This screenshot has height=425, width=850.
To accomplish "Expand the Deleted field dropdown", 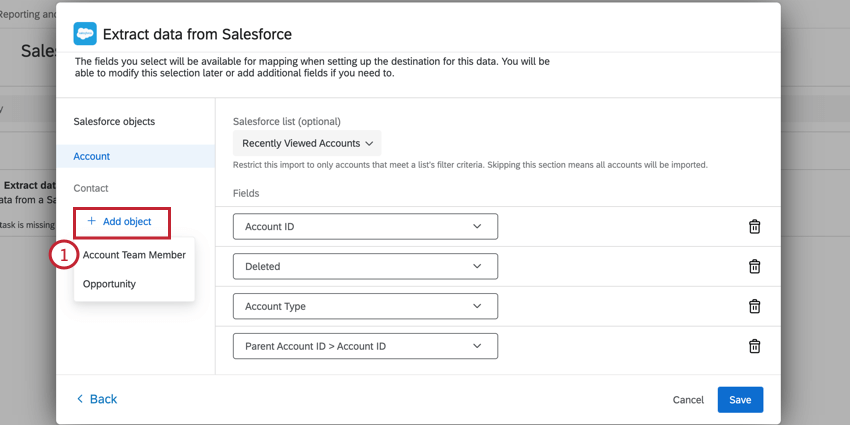I will click(365, 266).
